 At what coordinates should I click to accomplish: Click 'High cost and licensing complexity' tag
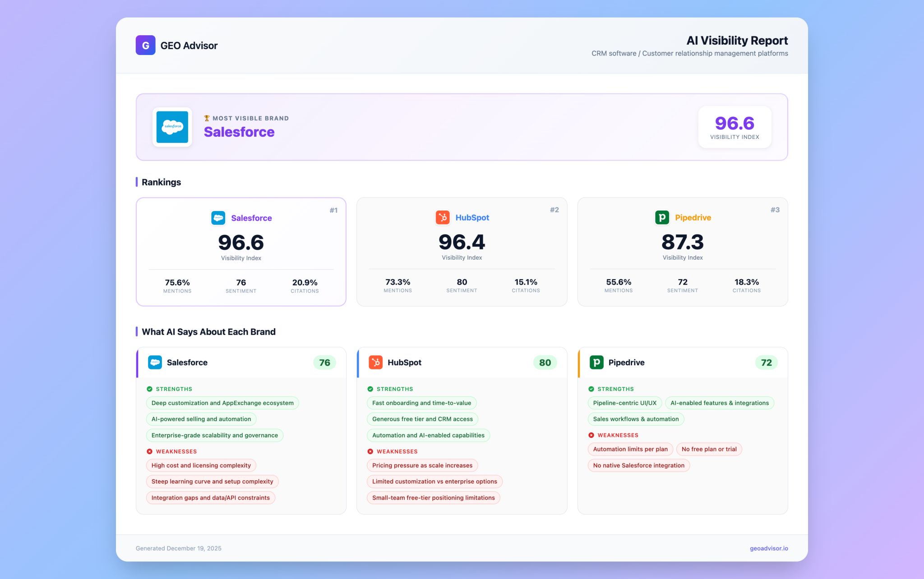coord(201,465)
